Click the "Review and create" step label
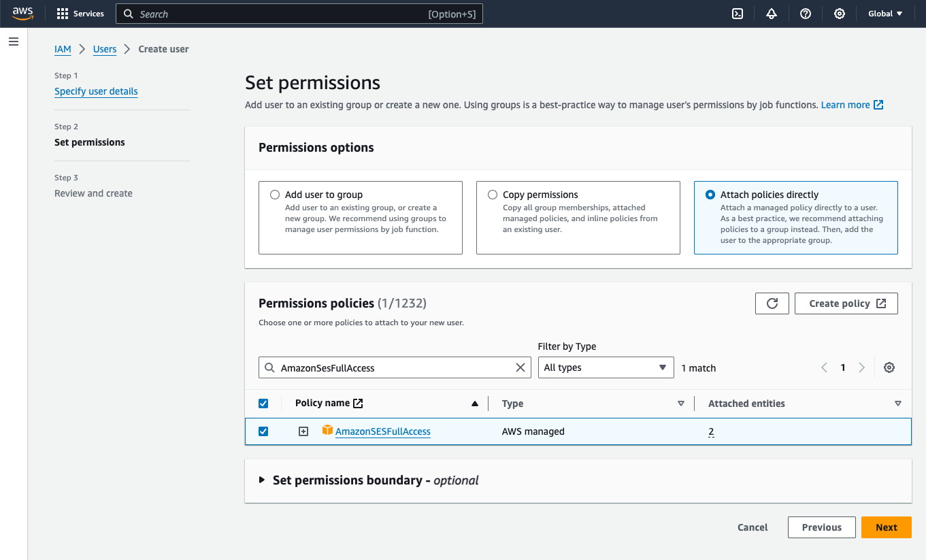The height and width of the screenshot is (560, 926). (94, 193)
